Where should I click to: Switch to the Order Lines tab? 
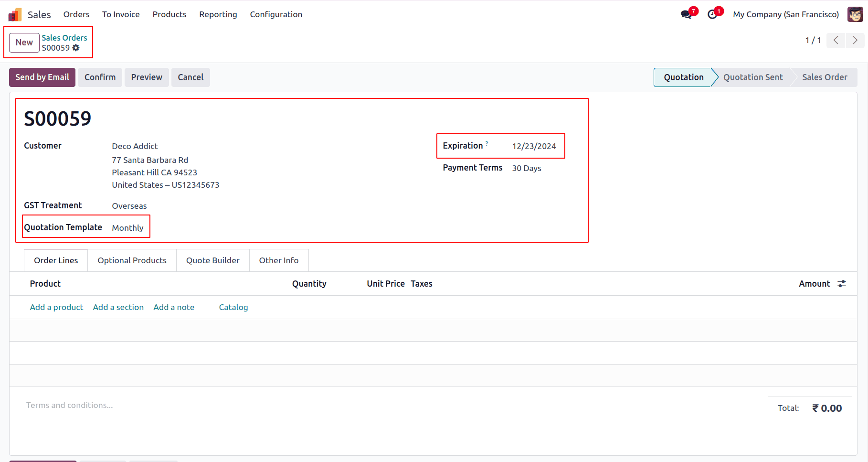pyautogui.click(x=56, y=260)
